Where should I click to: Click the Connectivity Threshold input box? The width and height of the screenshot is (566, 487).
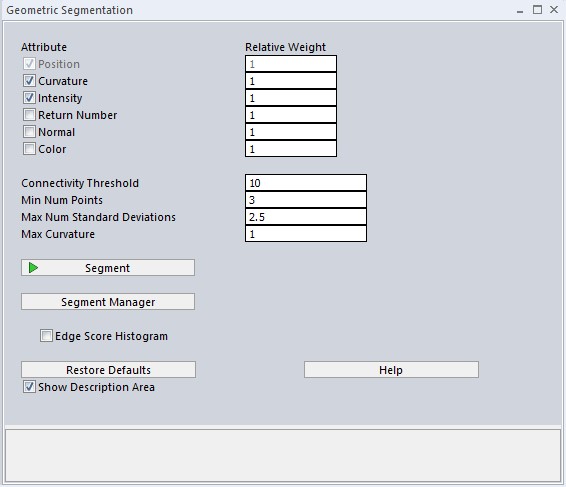point(306,183)
